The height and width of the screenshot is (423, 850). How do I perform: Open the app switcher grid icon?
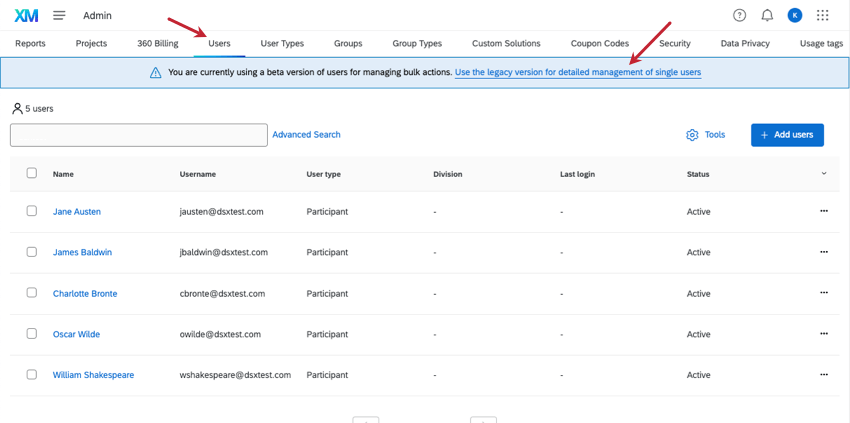tap(823, 15)
